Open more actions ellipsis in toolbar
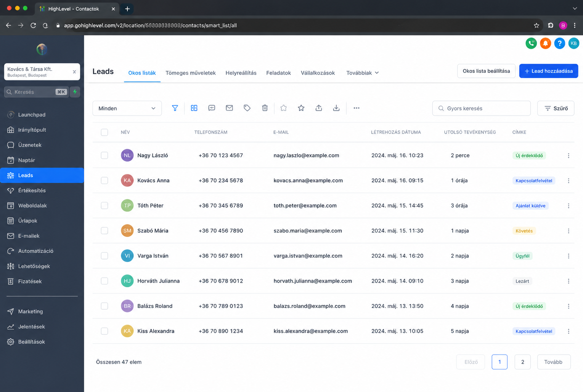Screen dimensions: 583x392 tap(357, 108)
